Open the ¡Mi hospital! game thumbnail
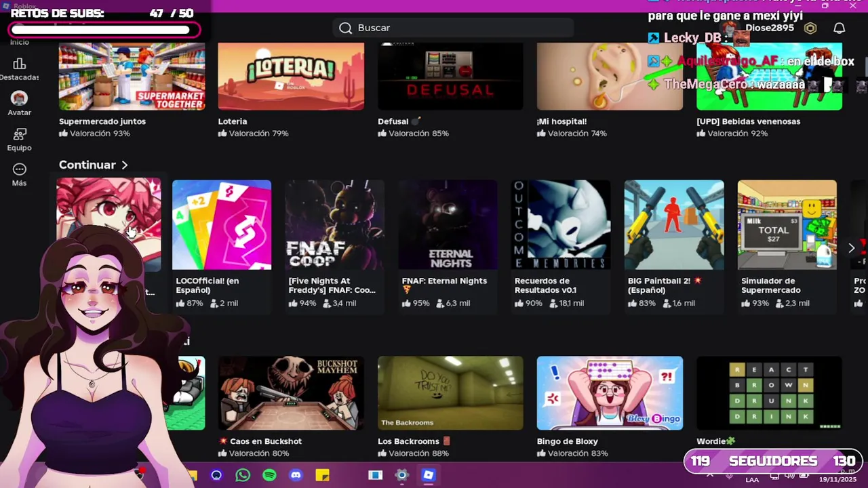868x488 pixels. click(610, 76)
